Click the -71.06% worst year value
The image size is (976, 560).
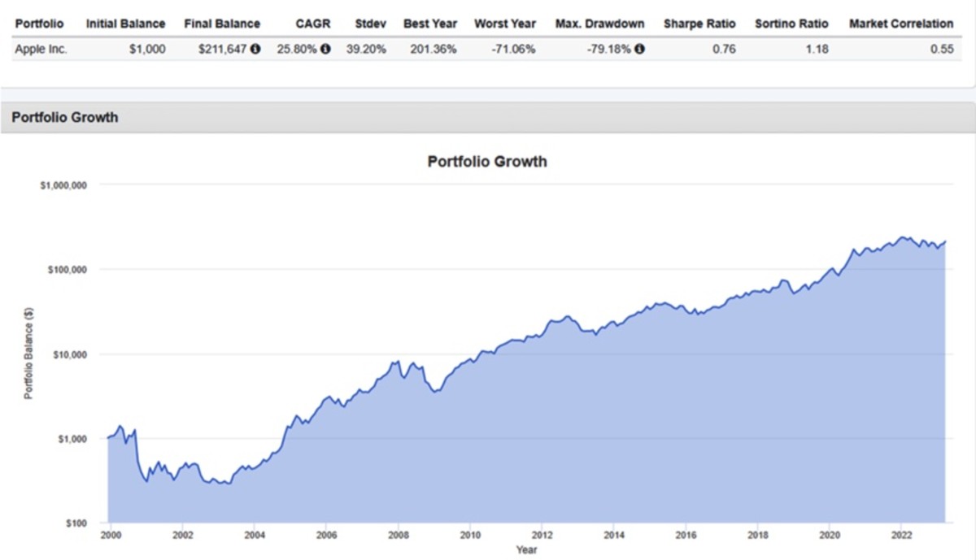[x=514, y=49]
